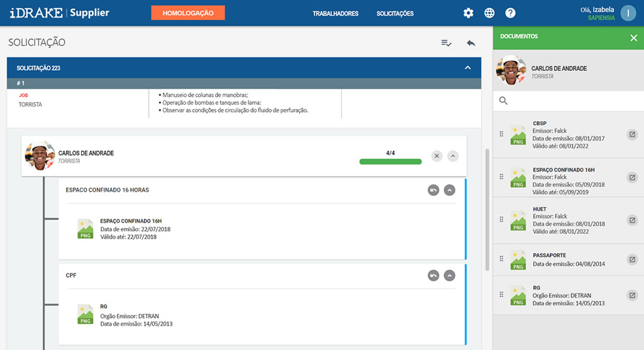The image size is (644, 350).
Task: Open CBSP document external link icon
Action: tap(632, 134)
